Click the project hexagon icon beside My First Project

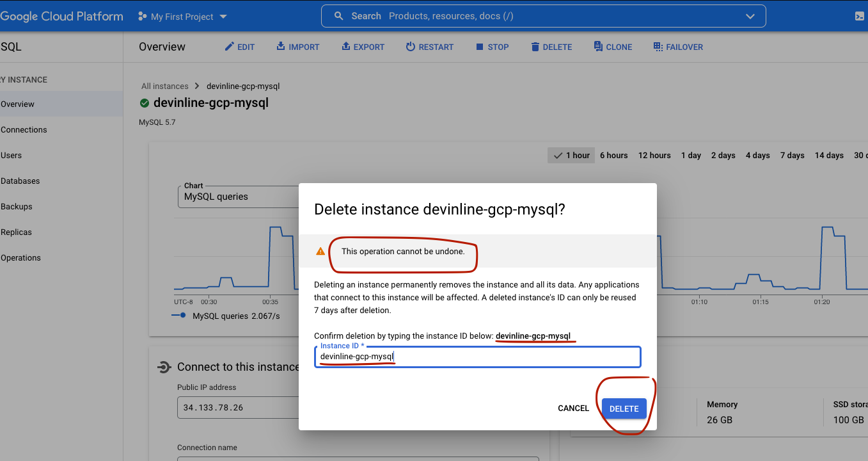tap(143, 17)
